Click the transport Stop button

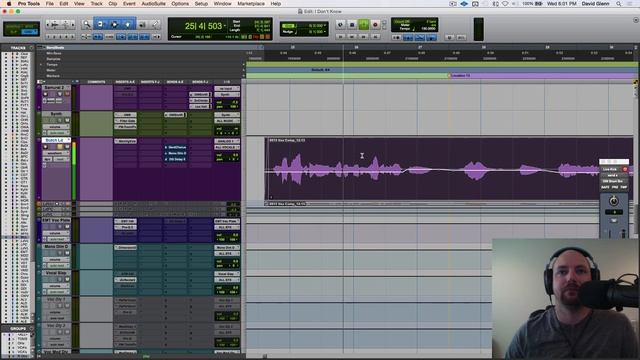[352, 25]
